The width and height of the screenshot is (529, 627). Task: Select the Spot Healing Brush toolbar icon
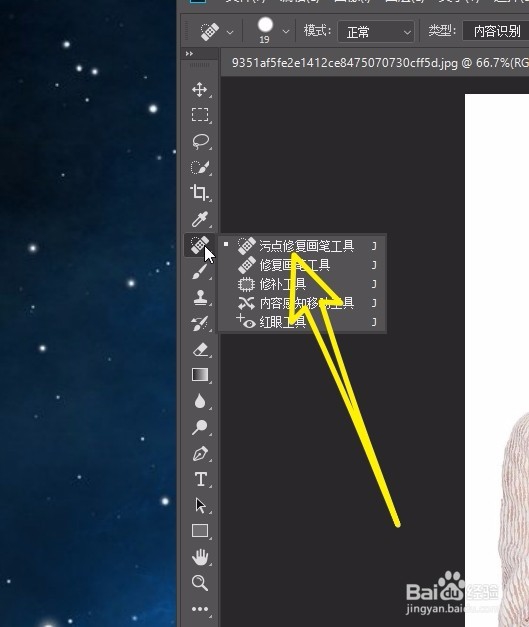[200, 245]
